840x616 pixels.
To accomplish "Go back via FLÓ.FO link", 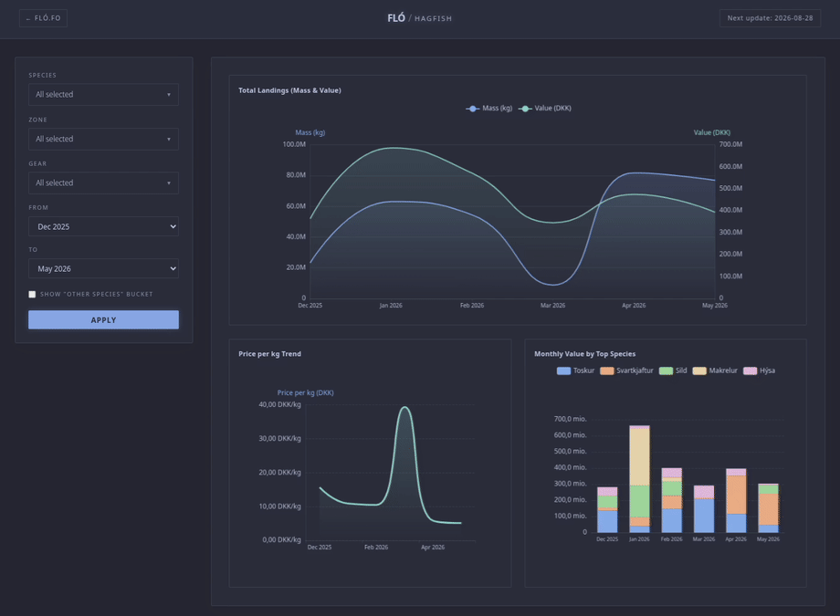I will point(44,18).
